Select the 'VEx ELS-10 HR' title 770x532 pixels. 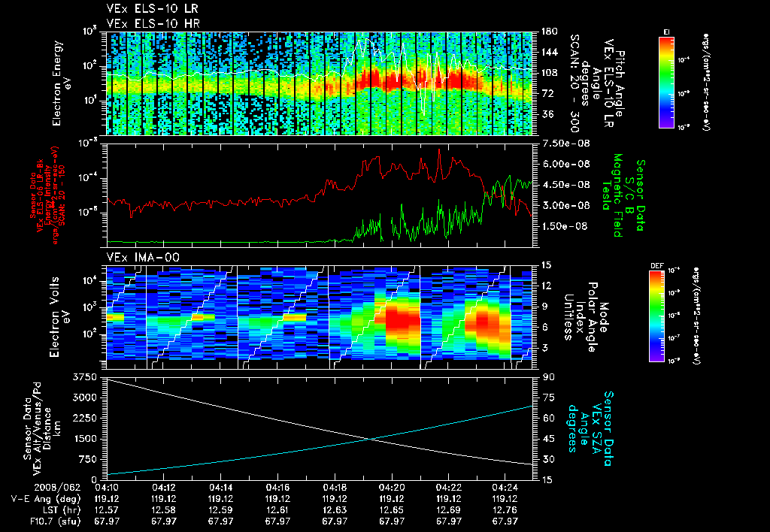[153, 23]
